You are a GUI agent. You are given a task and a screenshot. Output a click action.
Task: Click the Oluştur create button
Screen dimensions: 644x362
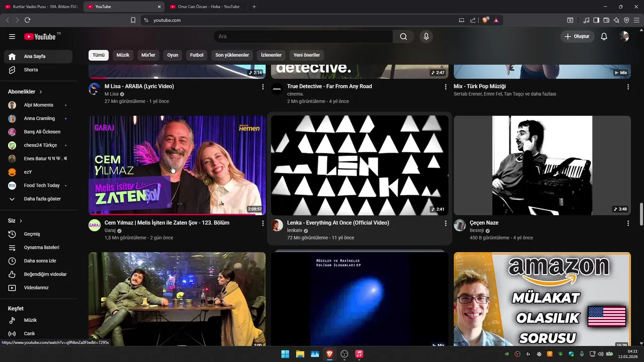point(577,37)
